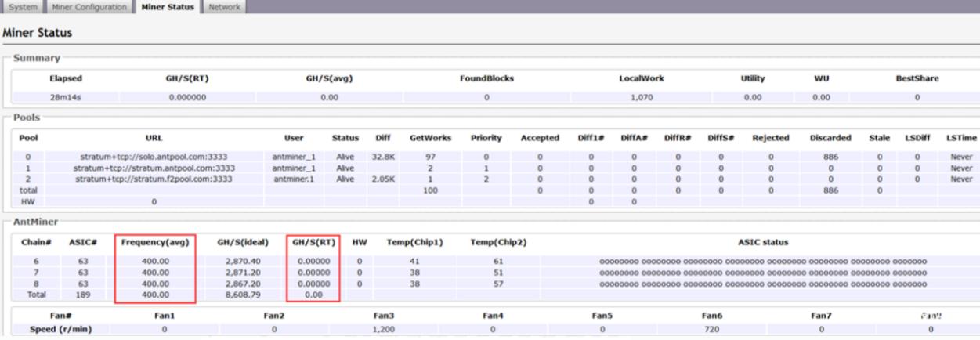Click the FoundBlocks column header
Image resolution: width=980 pixels, height=340 pixels.
pyautogui.click(x=486, y=78)
